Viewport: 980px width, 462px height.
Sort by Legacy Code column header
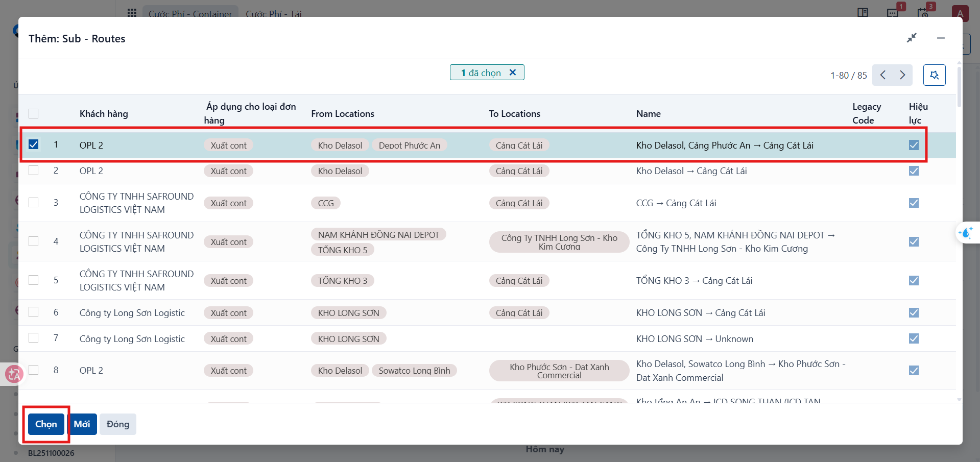point(867,113)
